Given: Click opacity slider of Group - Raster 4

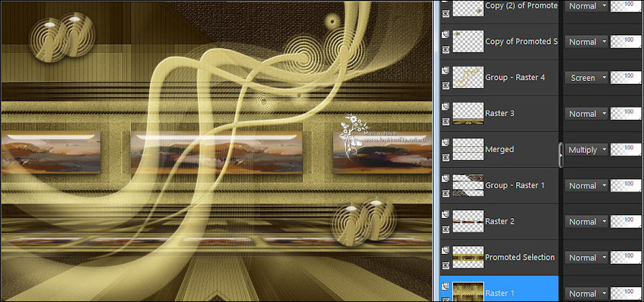Looking at the screenshot, I should [x=625, y=77].
